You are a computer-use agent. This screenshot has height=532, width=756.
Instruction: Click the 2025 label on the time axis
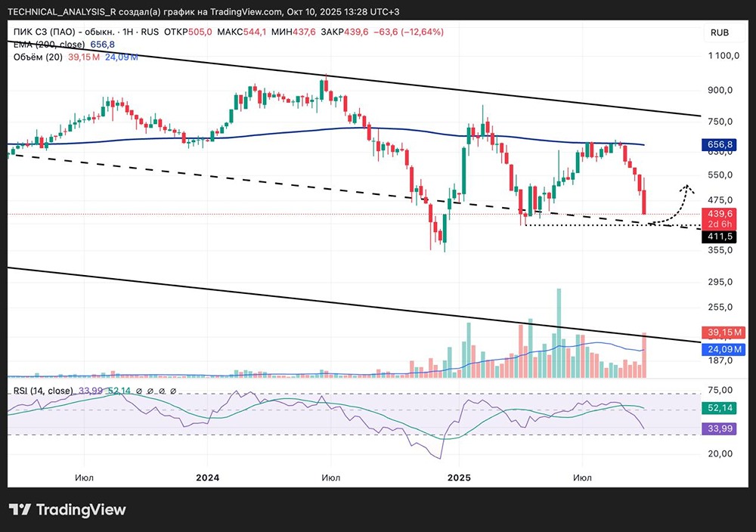(459, 478)
